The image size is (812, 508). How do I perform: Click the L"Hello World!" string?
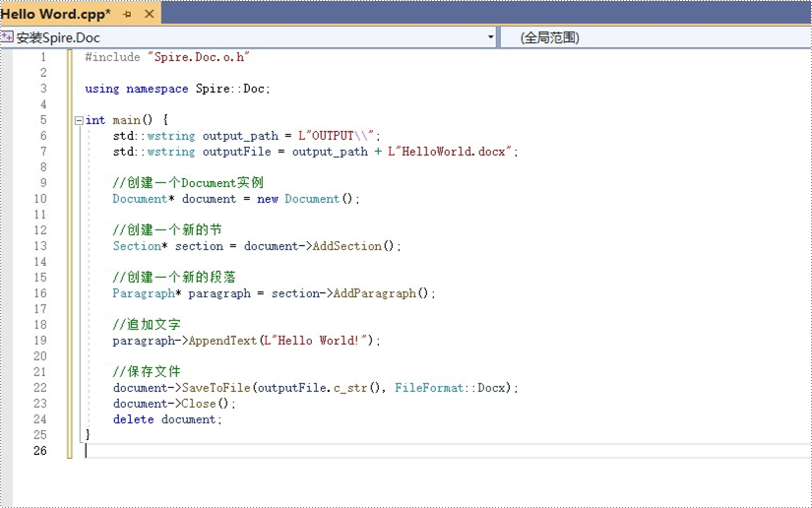(x=315, y=341)
